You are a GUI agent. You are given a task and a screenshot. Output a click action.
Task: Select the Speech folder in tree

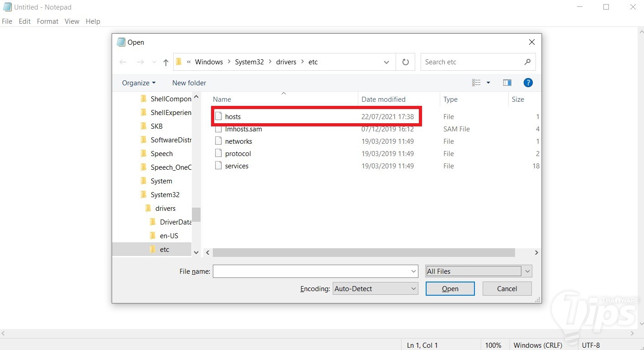click(157, 153)
